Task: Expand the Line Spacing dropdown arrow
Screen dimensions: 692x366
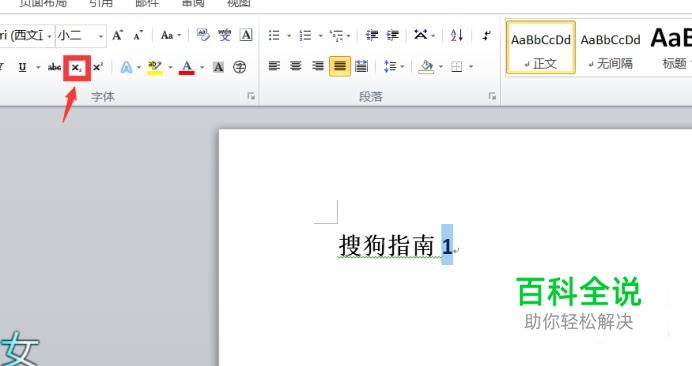Action: pos(402,67)
